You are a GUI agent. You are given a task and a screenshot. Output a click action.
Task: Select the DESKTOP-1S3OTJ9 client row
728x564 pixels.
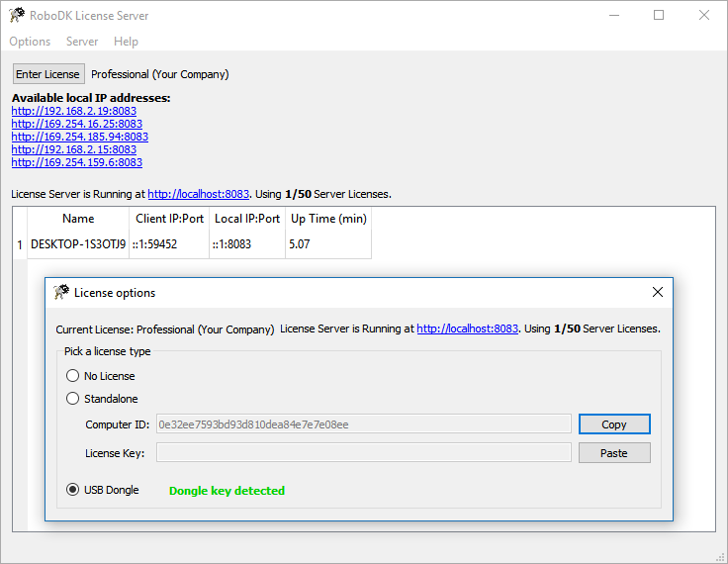click(x=78, y=244)
